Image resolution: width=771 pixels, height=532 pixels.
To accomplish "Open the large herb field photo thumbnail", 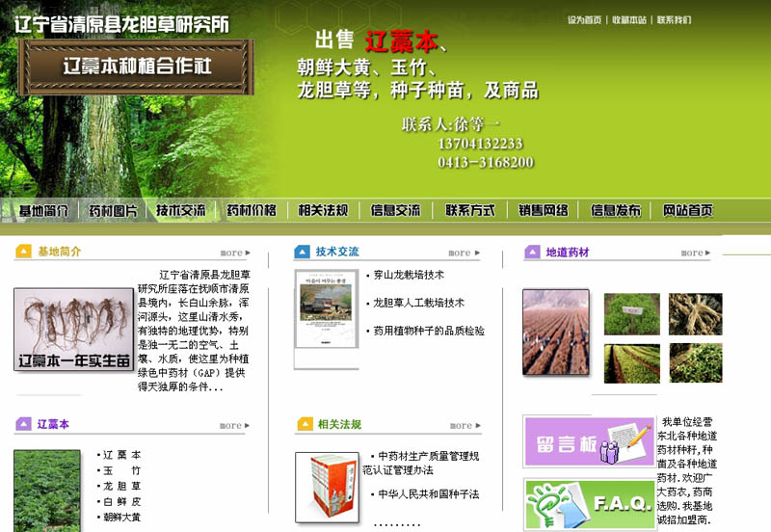I will [555, 332].
